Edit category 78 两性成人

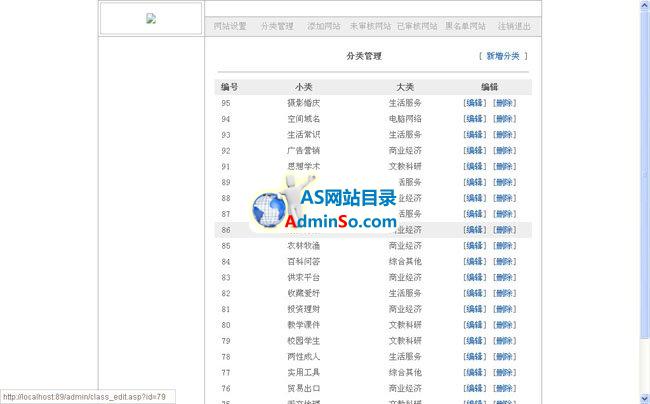[475, 357]
